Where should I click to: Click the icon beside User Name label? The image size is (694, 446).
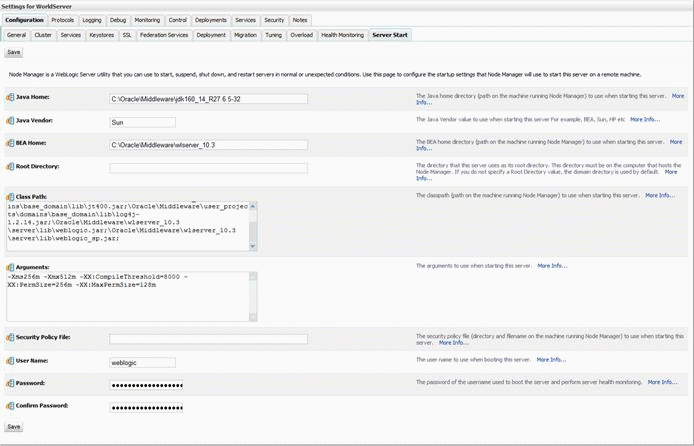click(10, 361)
